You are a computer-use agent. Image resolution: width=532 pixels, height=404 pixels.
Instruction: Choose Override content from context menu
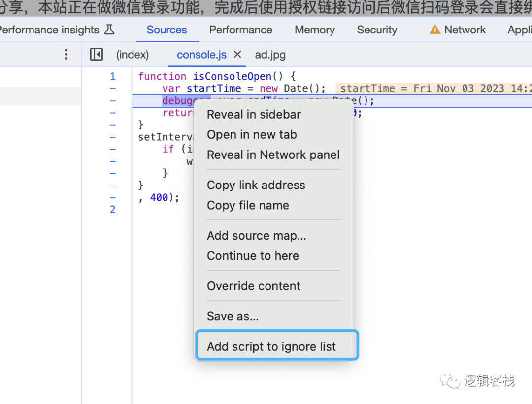pos(254,286)
